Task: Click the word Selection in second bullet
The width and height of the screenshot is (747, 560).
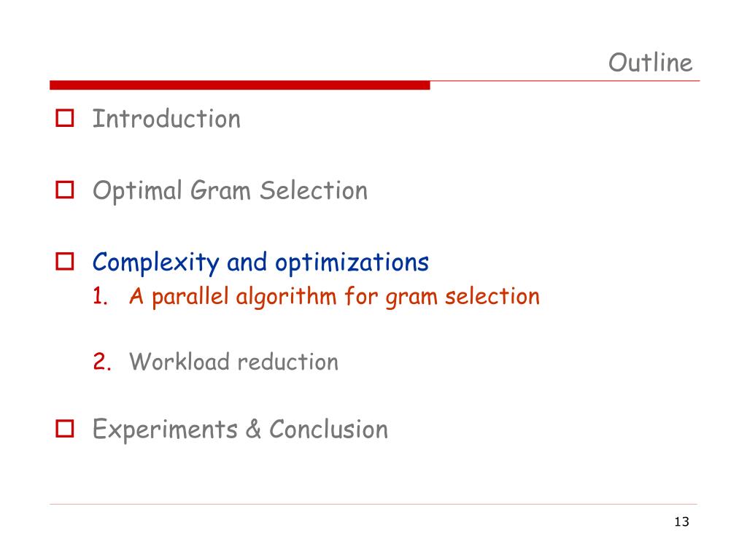Action: coord(314,190)
